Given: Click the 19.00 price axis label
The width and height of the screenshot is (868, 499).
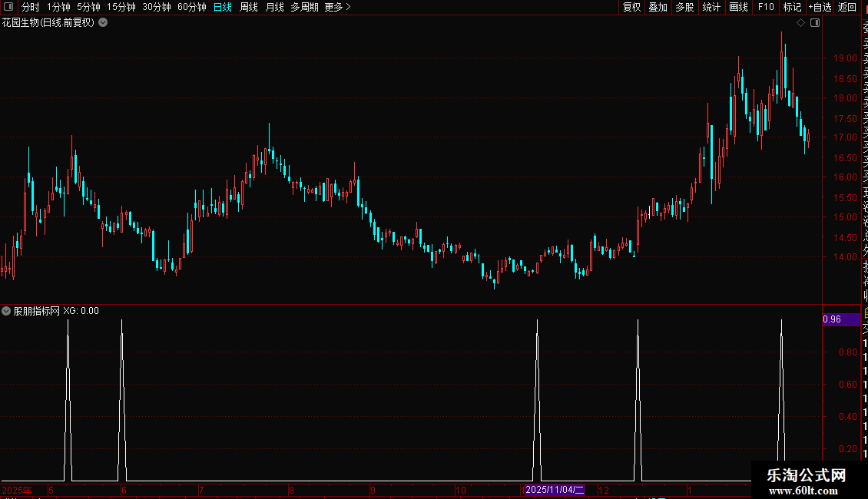Looking at the screenshot, I should pyautogui.click(x=845, y=58).
